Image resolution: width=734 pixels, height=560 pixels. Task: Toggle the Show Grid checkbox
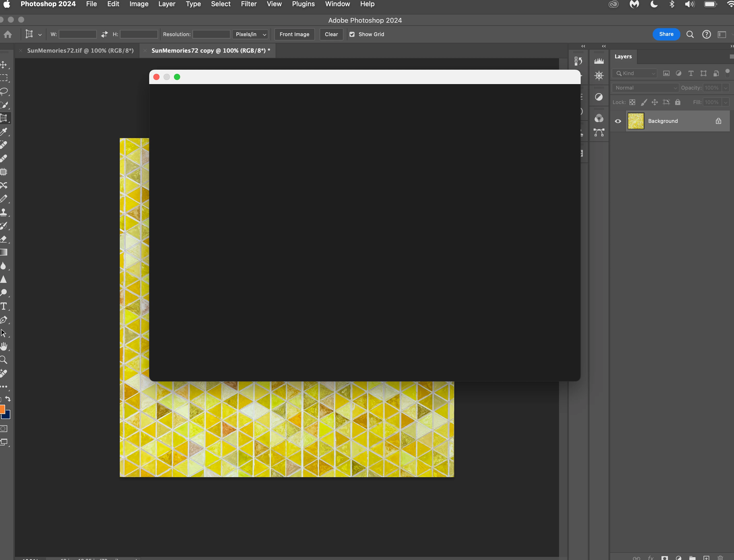352,34
